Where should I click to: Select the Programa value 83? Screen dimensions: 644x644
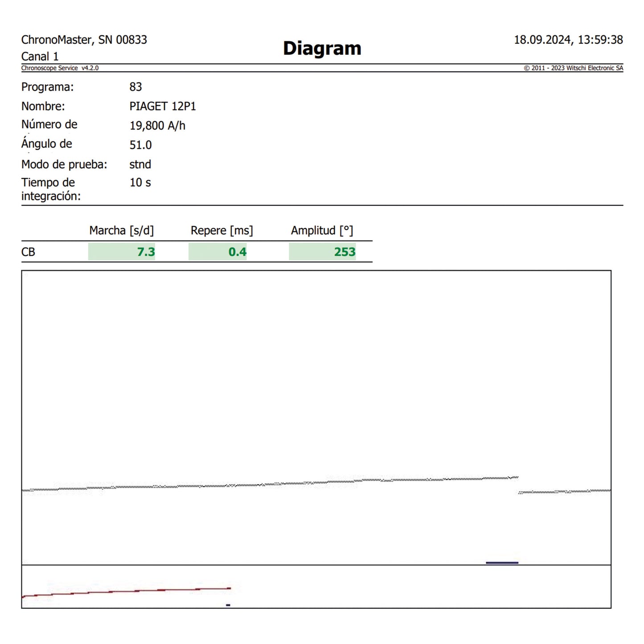(x=135, y=87)
